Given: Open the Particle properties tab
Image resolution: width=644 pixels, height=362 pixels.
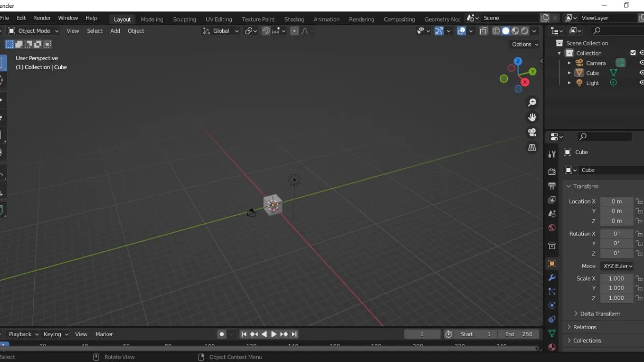Looking at the screenshot, I should pos(552,291).
